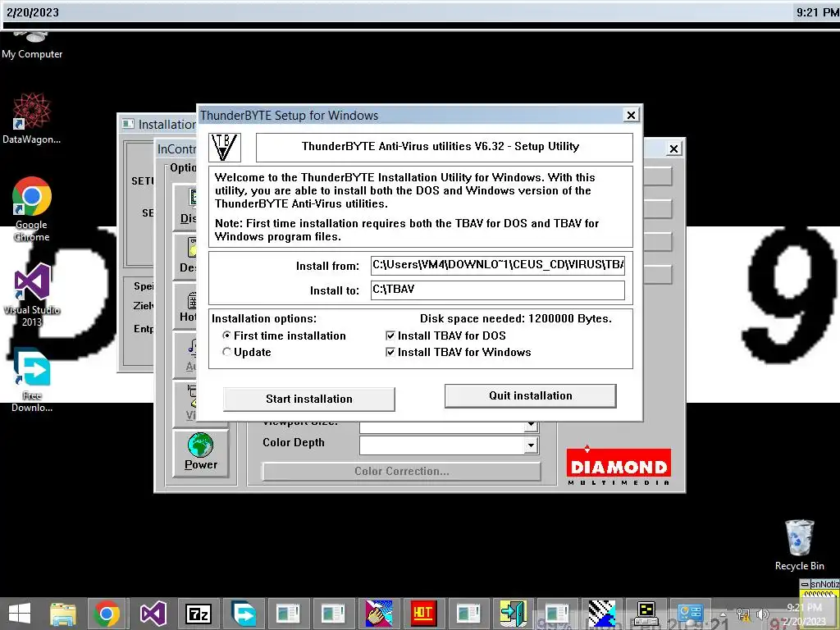Viewport: 840px width, 630px height.
Task: Click Start installation button
Action: click(x=309, y=399)
